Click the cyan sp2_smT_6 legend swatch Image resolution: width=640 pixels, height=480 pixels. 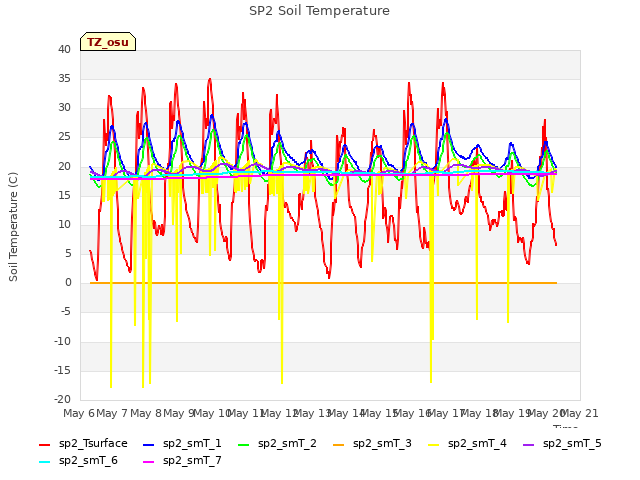pyautogui.click(x=44, y=462)
